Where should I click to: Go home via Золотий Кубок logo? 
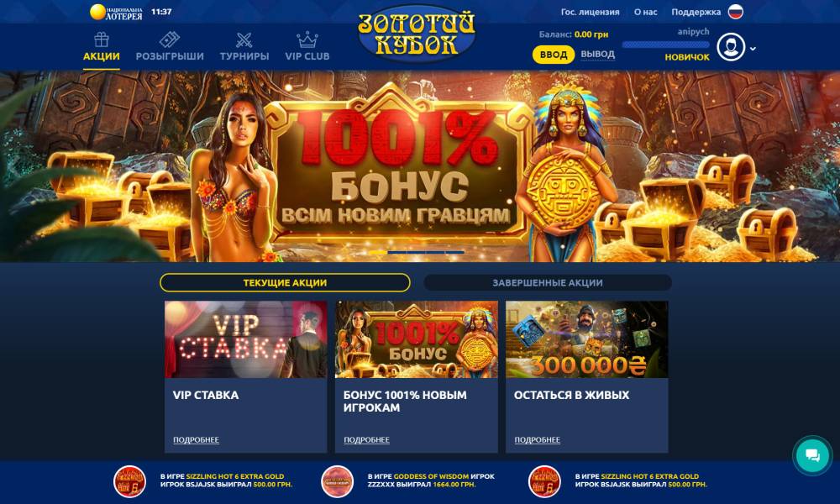(x=417, y=34)
